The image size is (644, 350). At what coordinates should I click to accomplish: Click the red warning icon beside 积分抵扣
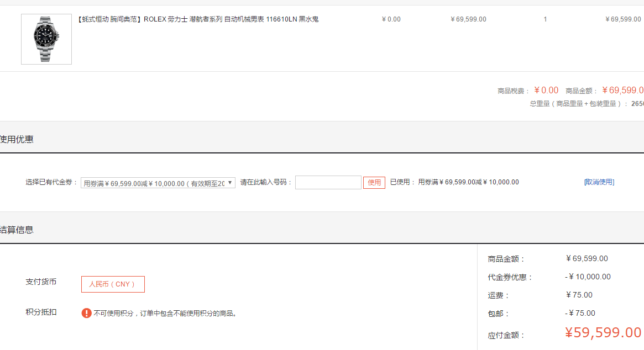86,313
